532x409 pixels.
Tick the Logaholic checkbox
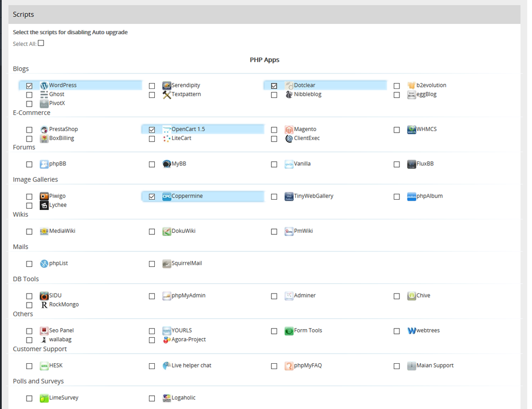click(152, 398)
